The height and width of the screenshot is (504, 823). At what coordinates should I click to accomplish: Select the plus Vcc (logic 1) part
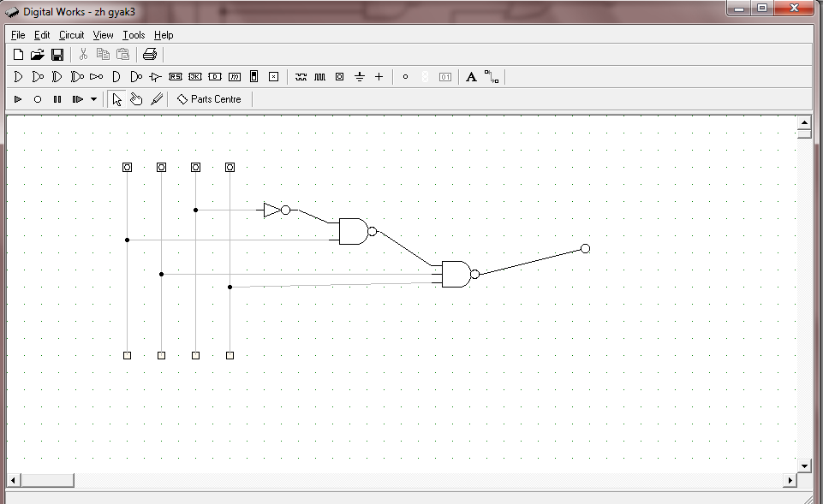379,76
